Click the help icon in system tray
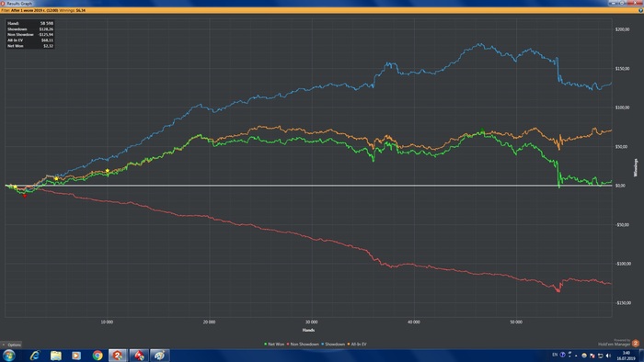Screen dimensions: 644x362 tap(563, 355)
